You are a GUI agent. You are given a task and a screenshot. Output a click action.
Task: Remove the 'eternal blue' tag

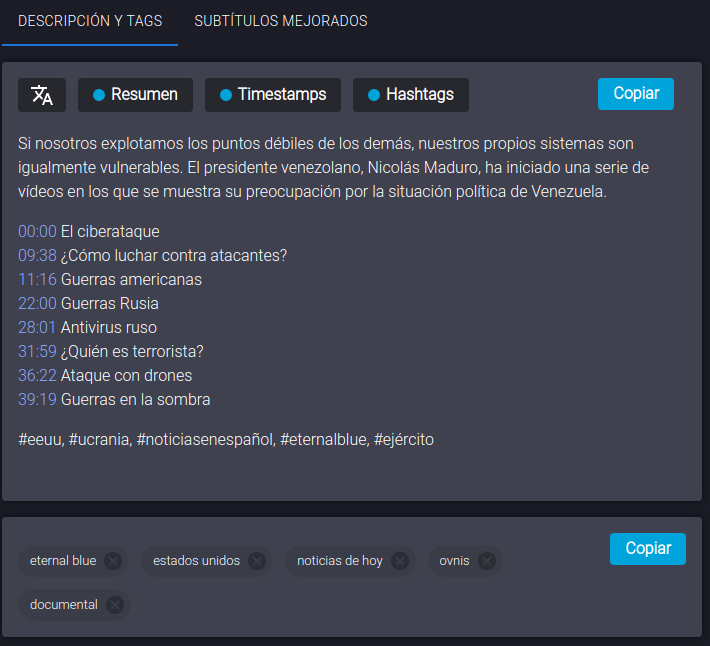click(x=113, y=561)
